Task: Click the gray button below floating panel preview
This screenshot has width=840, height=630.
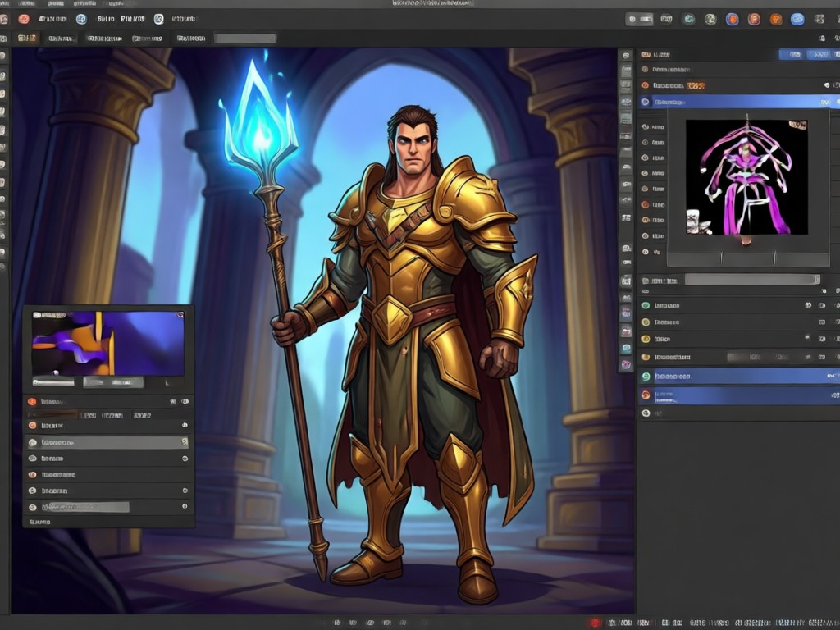Action: [x=113, y=382]
